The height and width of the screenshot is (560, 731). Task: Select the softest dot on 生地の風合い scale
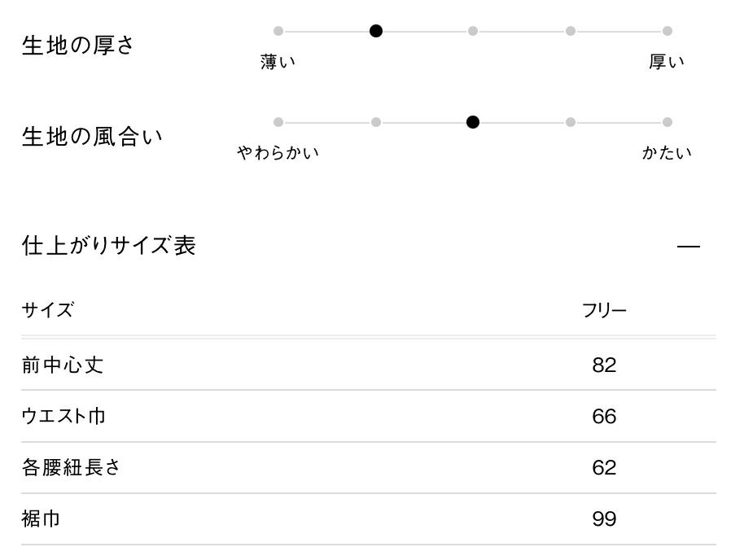[278, 122]
